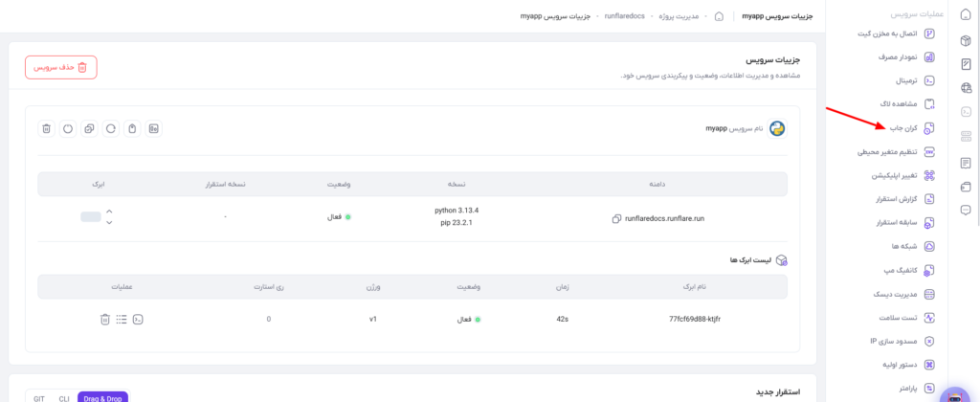
Task: Open مشاهده لاگ log viewer item
Action: pyautogui.click(x=905, y=104)
